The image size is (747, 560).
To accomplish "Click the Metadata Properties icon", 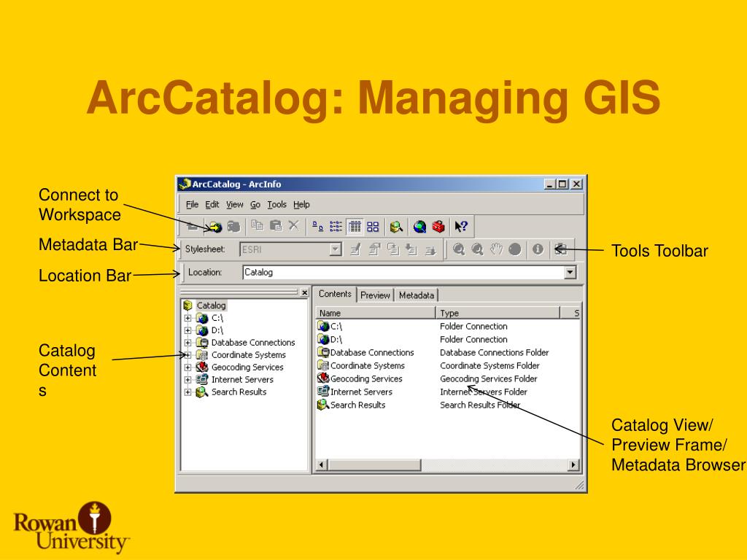I will 374,249.
